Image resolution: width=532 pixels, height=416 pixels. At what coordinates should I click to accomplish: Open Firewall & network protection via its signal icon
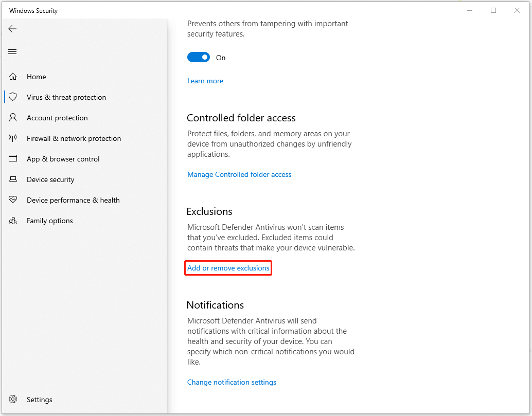[13, 138]
